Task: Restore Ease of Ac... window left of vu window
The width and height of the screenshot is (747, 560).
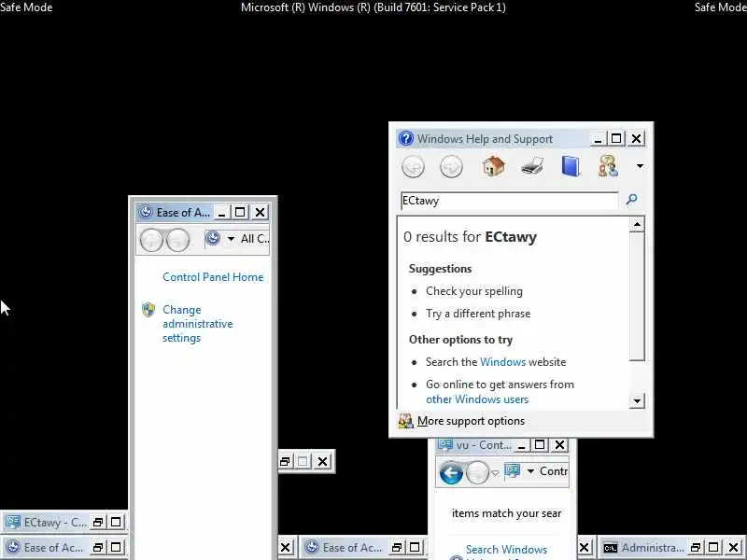Action: coord(396,547)
